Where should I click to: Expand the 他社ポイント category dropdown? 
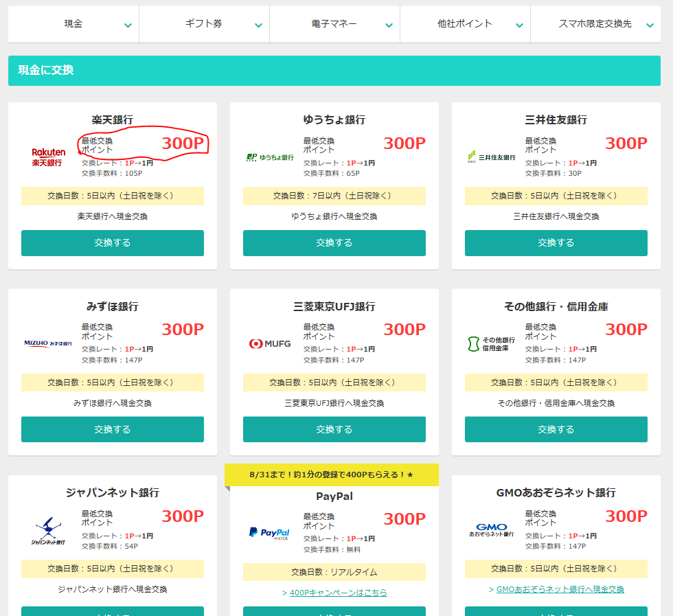point(465,24)
